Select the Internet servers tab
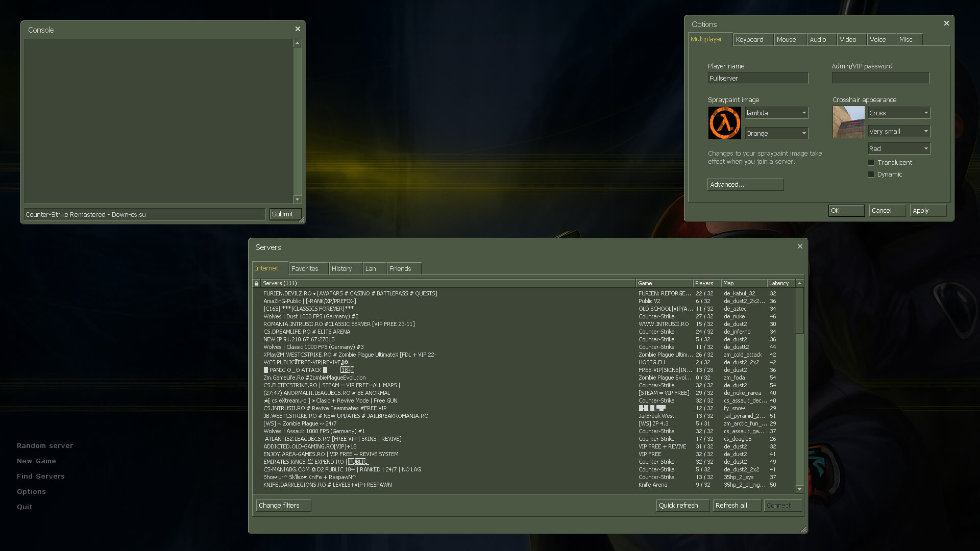 point(270,268)
